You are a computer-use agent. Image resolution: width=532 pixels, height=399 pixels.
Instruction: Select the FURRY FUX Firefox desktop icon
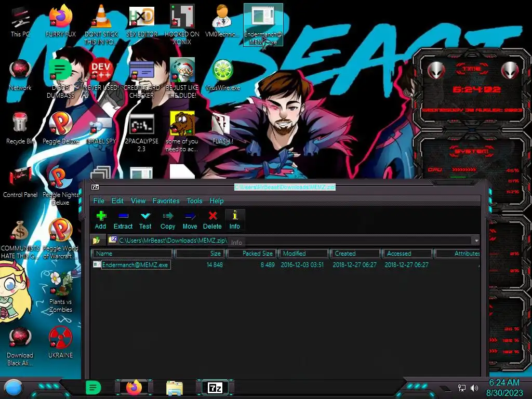(x=61, y=21)
